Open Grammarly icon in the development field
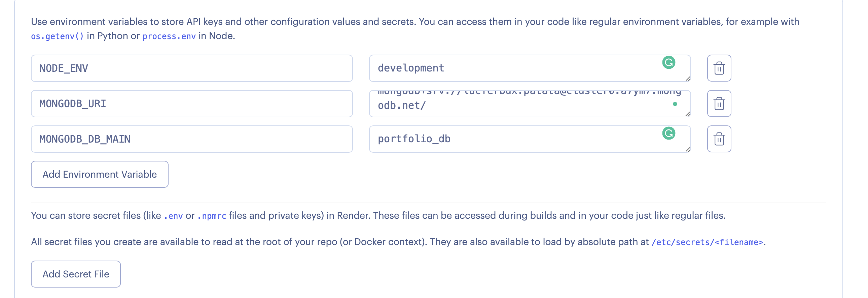The width and height of the screenshot is (868, 298). coord(668,63)
